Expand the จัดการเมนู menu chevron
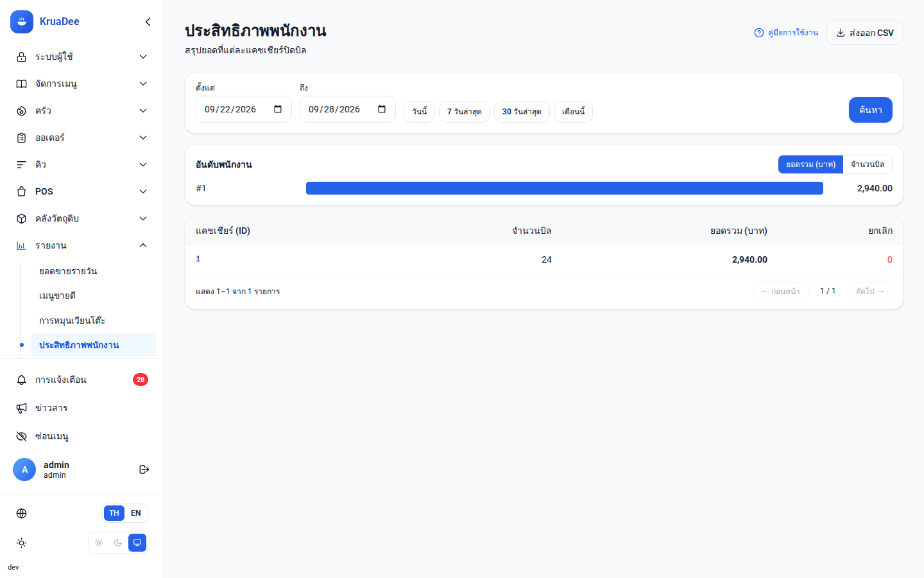 [x=143, y=83]
